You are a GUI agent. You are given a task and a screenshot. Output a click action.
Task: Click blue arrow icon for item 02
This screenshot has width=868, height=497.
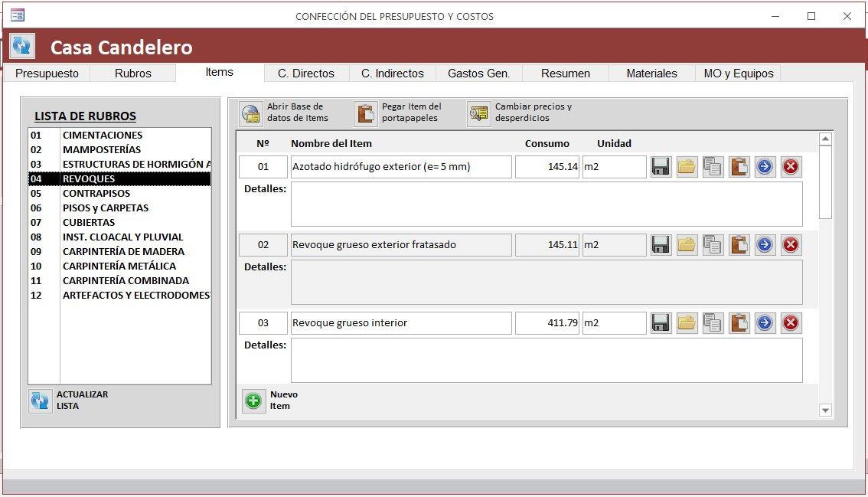click(x=765, y=245)
